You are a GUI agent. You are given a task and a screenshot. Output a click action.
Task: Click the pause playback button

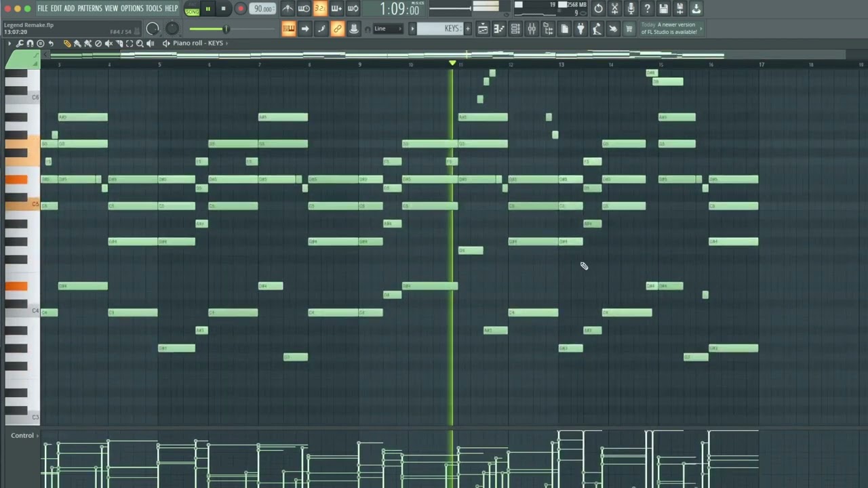[x=208, y=9]
